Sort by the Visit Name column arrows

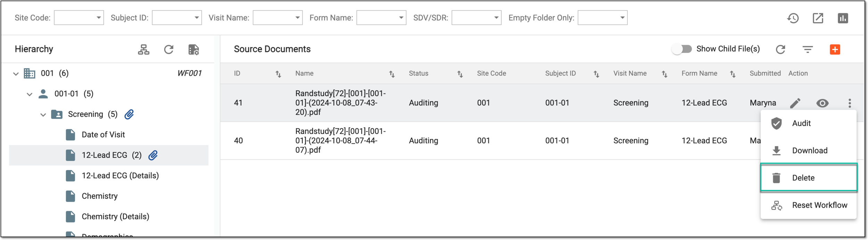664,74
